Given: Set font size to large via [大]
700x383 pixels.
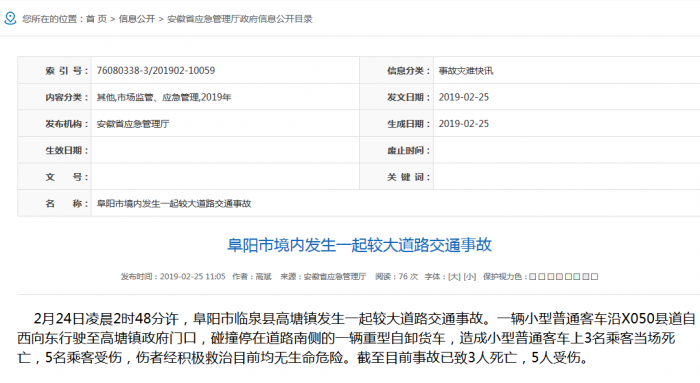Looking at the screenshot, I should 454,277.
